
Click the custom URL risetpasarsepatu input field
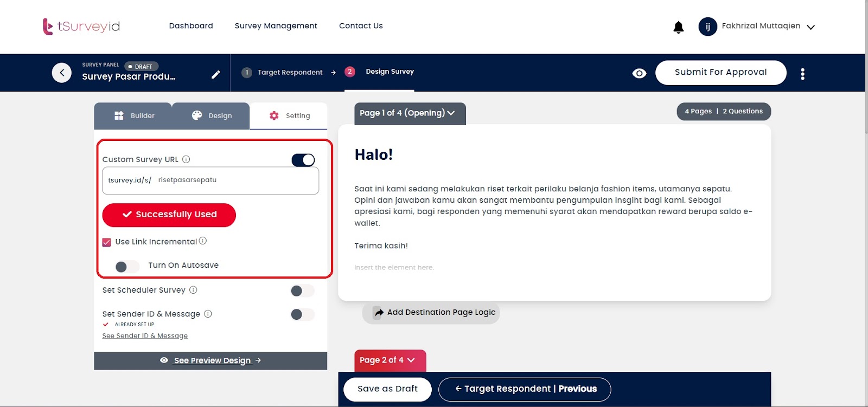coord(210,180)
